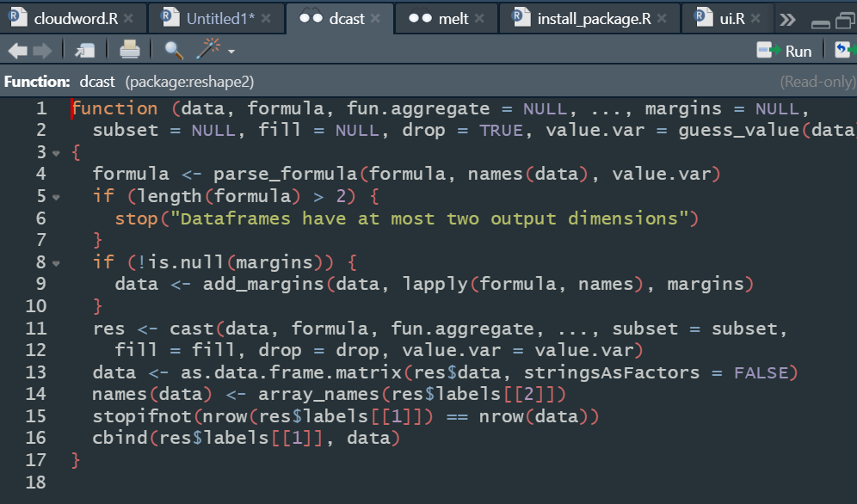Switch to Untitled1* tab
857x504 pixels.
221,19
